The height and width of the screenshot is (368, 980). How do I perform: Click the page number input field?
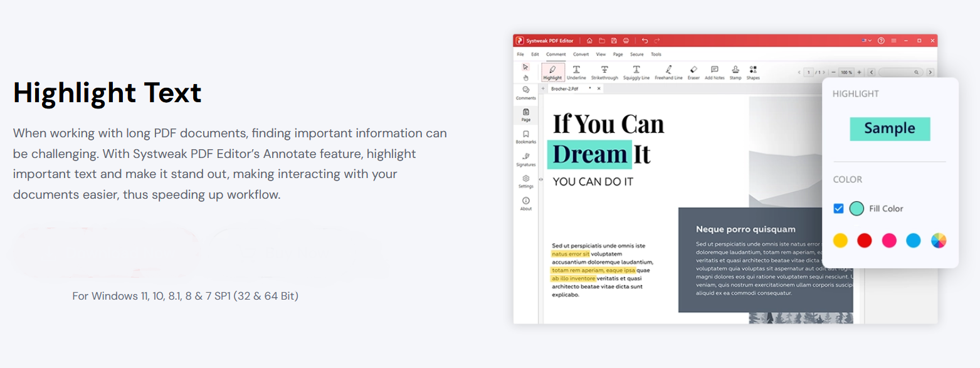(x=809, y=72)
